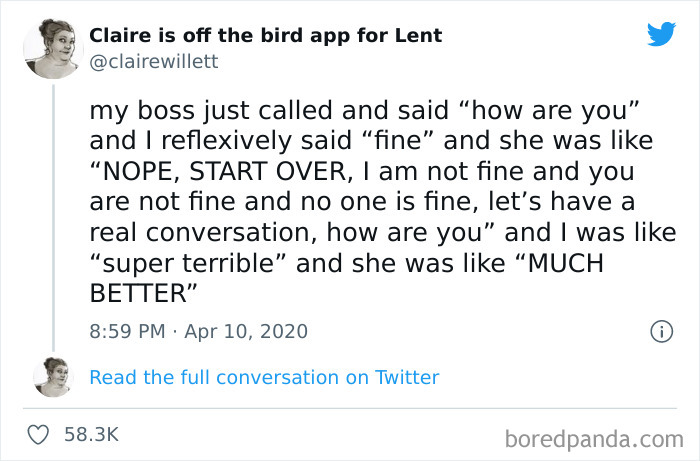Read the full conversation on Twitter
The height and width of the screenshot is (461, 700).
pyautogui.click(x=264, y=377)
